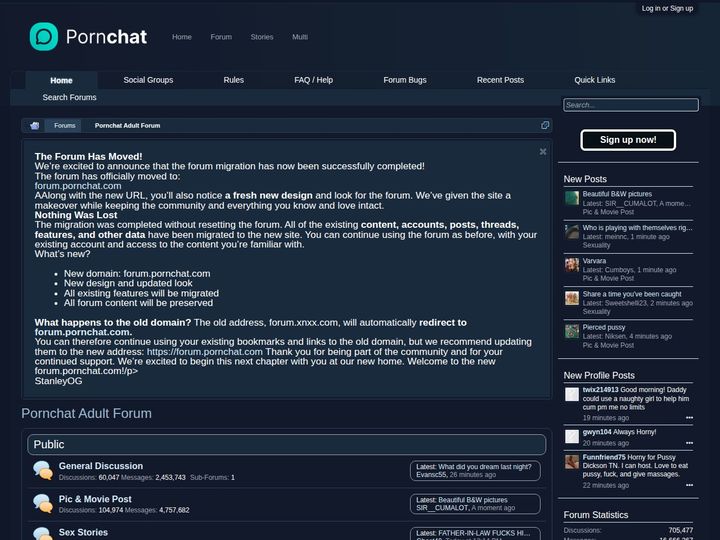Open Share a time you've been caught thread

pyautogui.click(x=632, y=294)
